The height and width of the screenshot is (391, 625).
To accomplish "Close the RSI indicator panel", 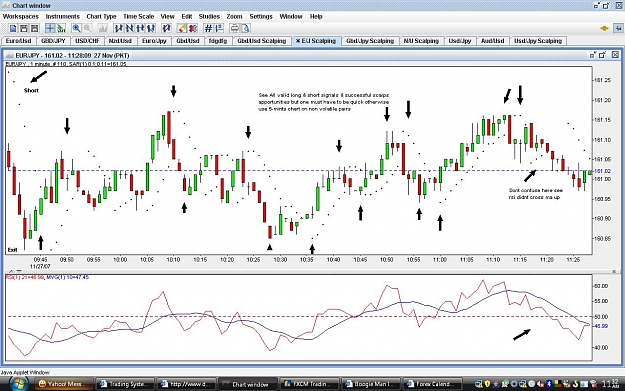I will pyautogui.click(x=614, y=271).
